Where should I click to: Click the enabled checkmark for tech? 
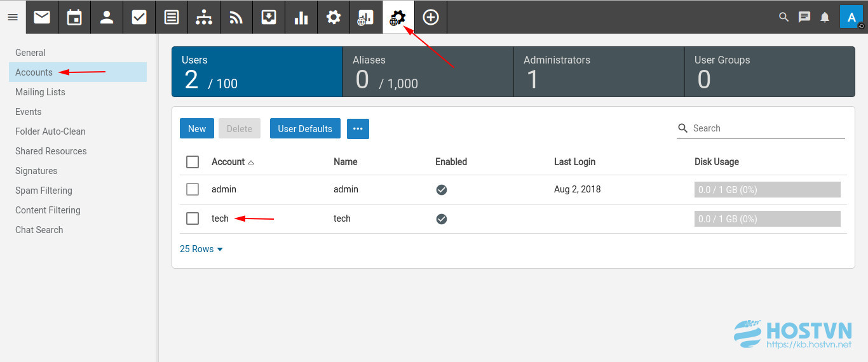pos(442,219)
